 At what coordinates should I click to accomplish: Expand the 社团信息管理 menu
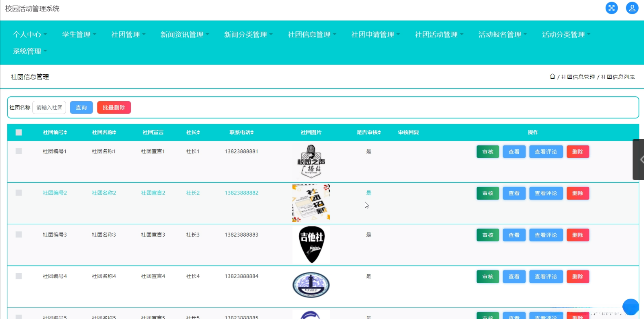point(312,35)
